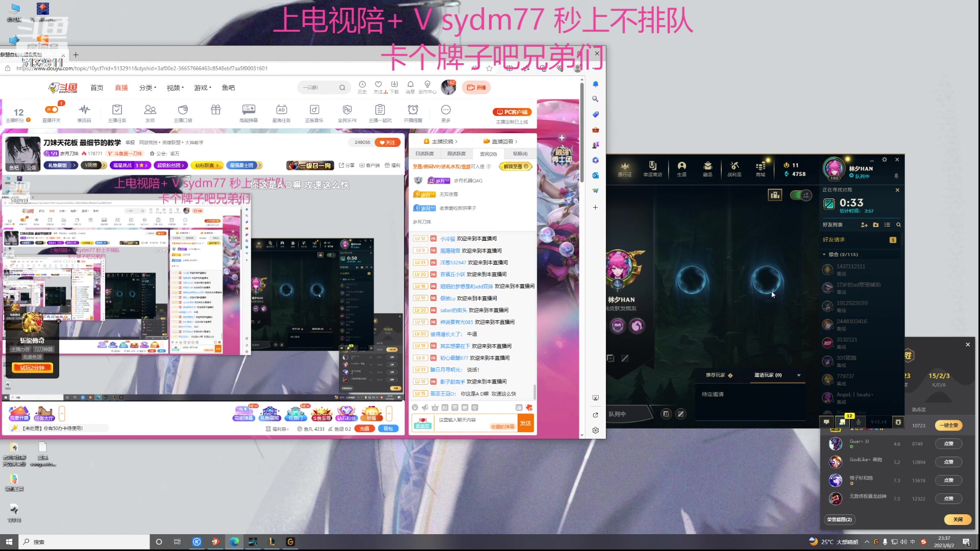Collapse the 综合 (2/115) friend group
Image resolution: width=980 pixels, height=551 pixels.
click(824, 254)
